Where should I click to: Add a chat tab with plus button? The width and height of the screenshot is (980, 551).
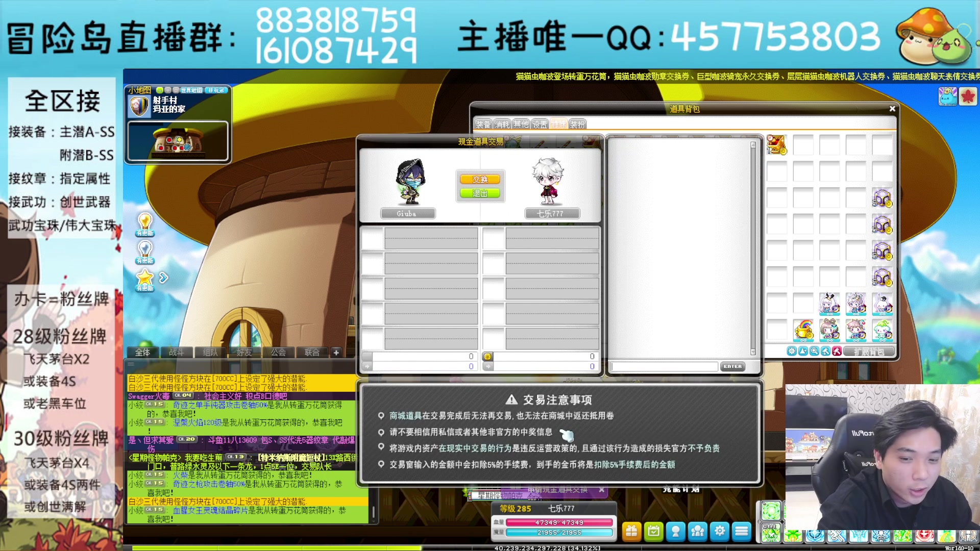coord(336,352)
